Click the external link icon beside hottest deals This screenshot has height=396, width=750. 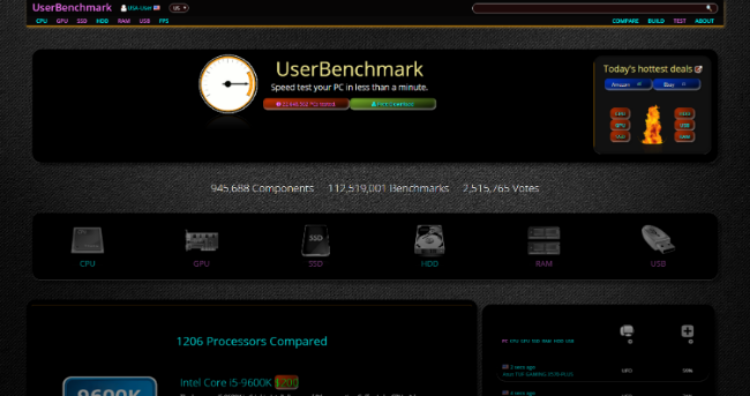(698, 69)
